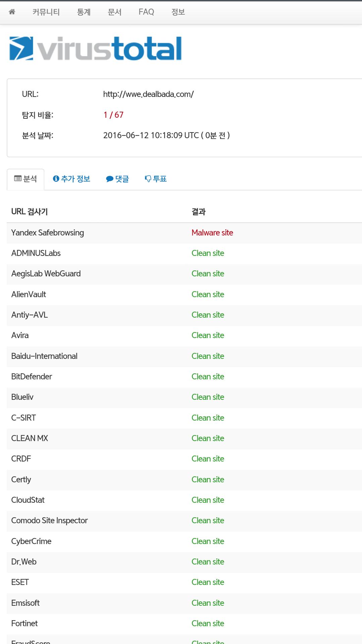Select the Yandex Safebrowsing row

pyautogui.click(x=48, y=233)
